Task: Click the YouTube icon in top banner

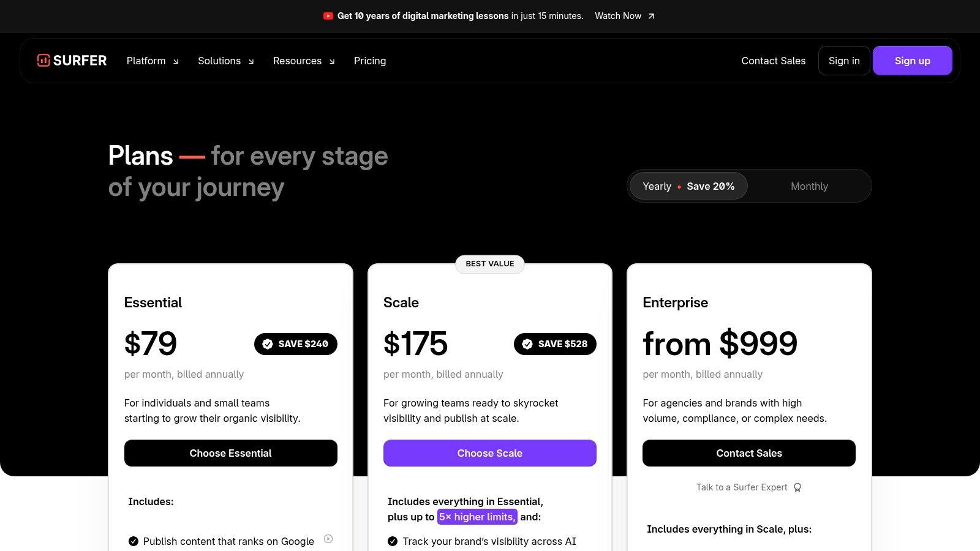Action: [328, 16]
